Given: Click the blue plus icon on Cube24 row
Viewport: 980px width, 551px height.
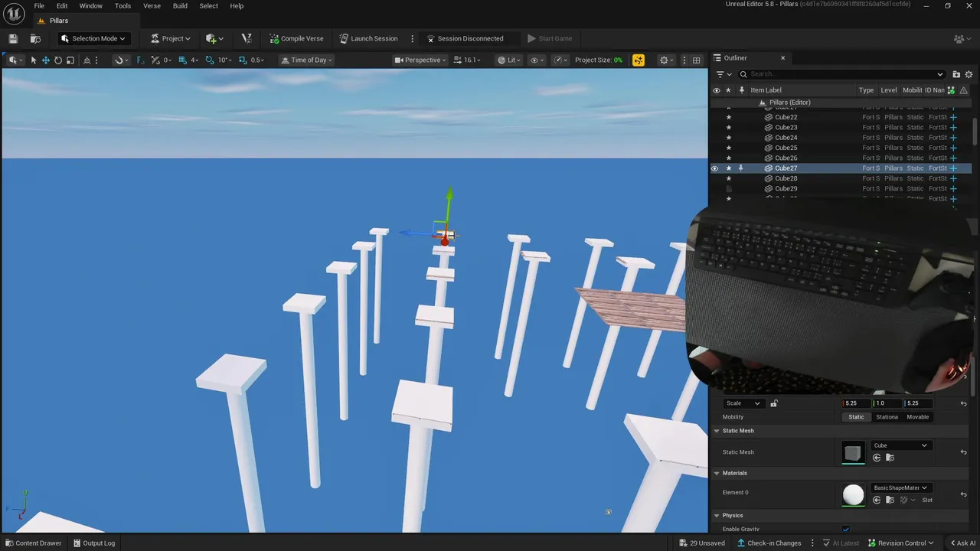Looking at the screenshot, I should point(953,138).
